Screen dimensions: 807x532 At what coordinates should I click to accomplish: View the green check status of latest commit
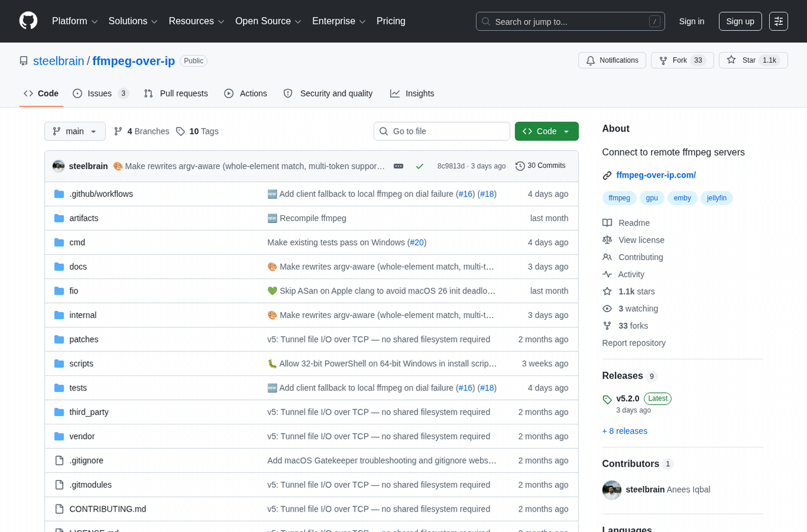point(420,166)
